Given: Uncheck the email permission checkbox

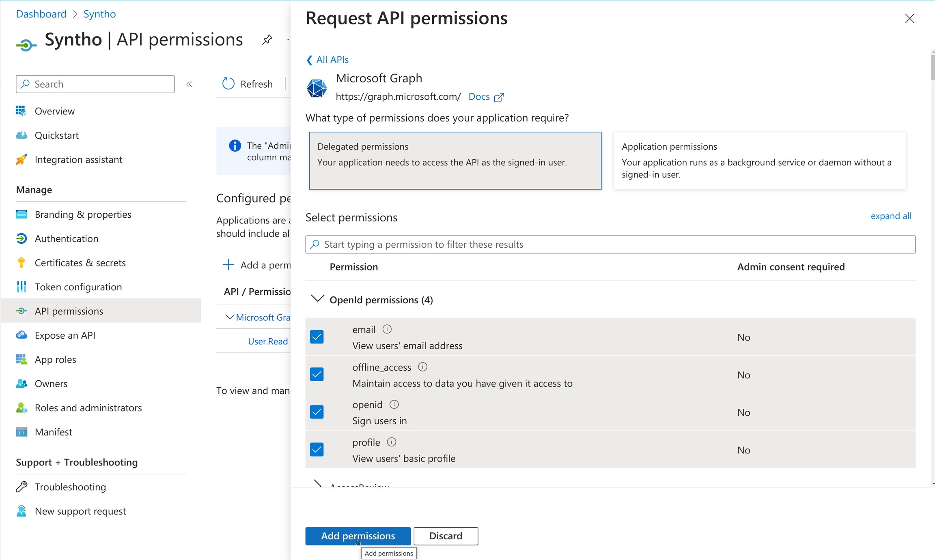Looking at the screenshot, I should coord(317,337).
